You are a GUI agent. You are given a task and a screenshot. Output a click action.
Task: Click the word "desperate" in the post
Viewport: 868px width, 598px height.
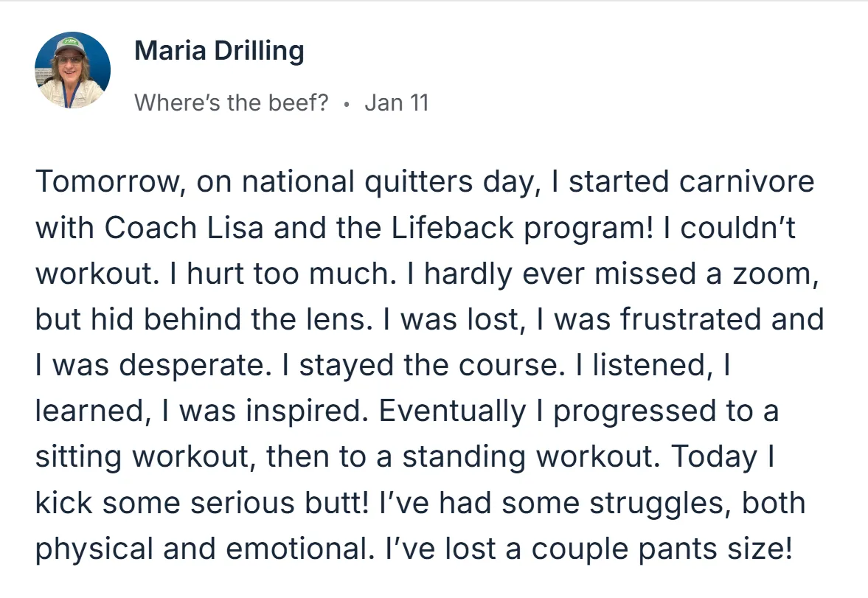click(x=200, y=365)
